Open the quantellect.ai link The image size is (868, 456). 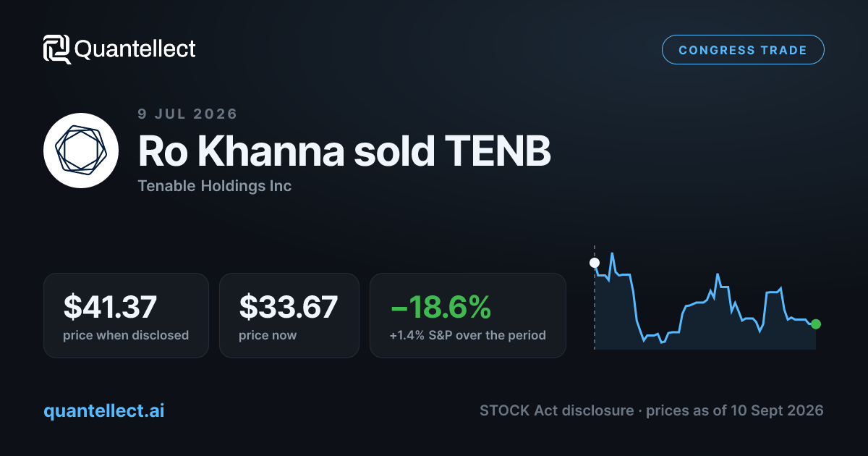[104, 410]
